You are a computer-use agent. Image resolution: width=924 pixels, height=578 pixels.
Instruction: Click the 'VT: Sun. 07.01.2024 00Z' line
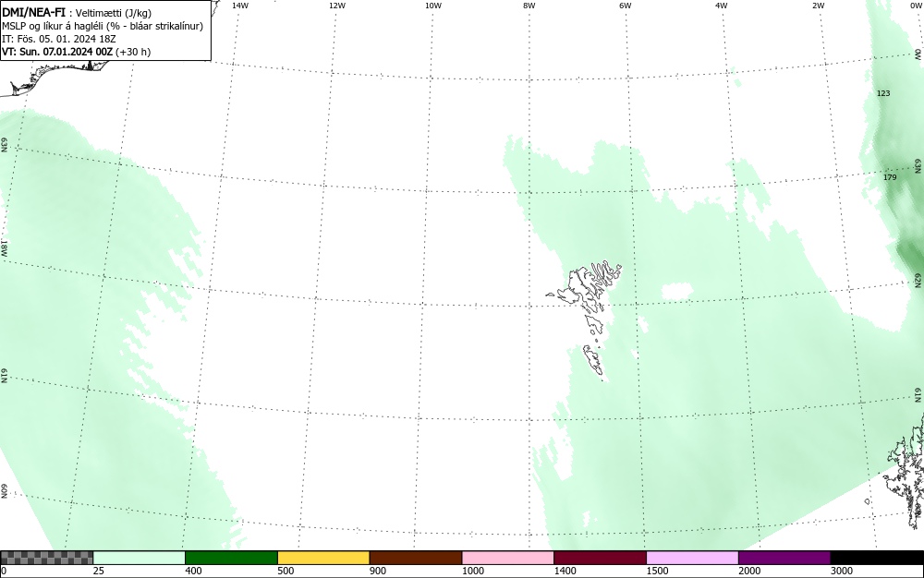[x=76, y=52]
